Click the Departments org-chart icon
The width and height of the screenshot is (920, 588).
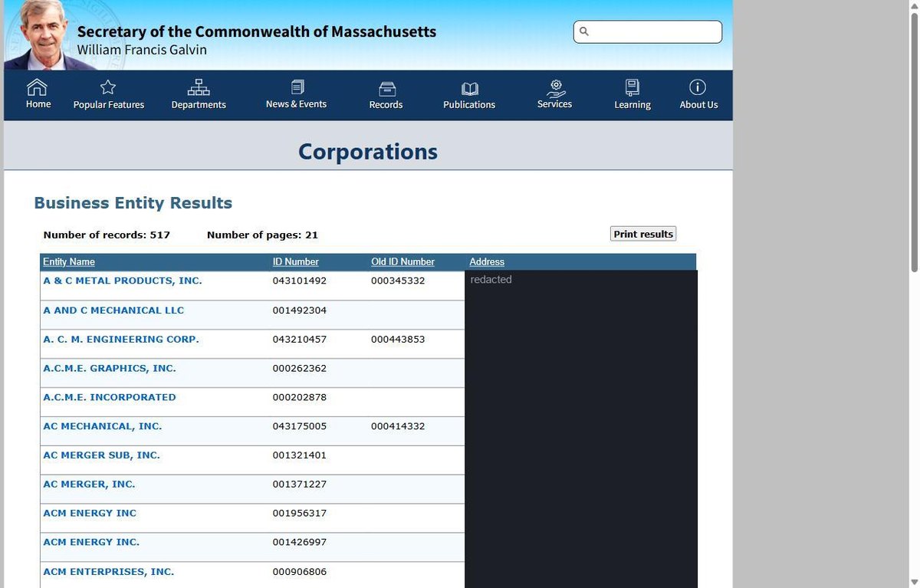199,87
